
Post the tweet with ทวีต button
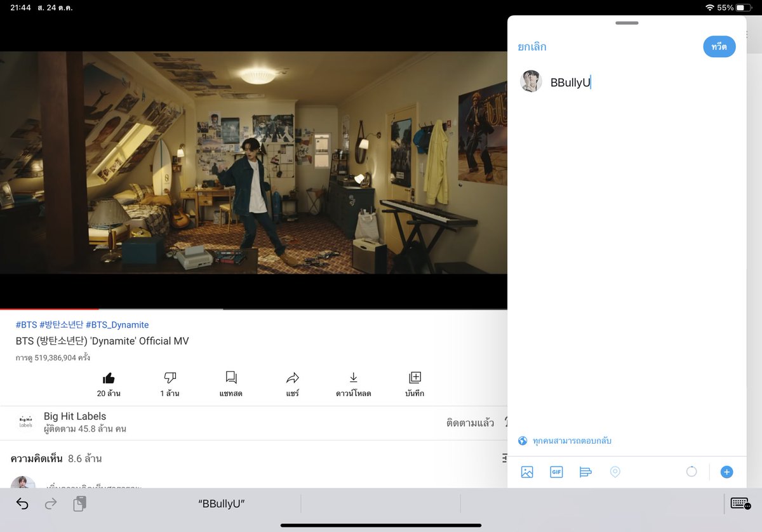(x=719, y=47)
